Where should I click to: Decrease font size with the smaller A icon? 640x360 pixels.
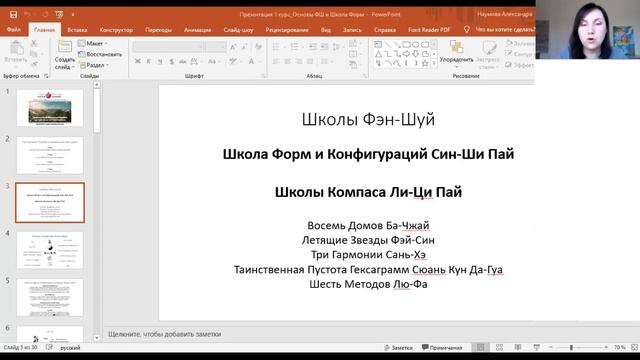tap(244, 47)
